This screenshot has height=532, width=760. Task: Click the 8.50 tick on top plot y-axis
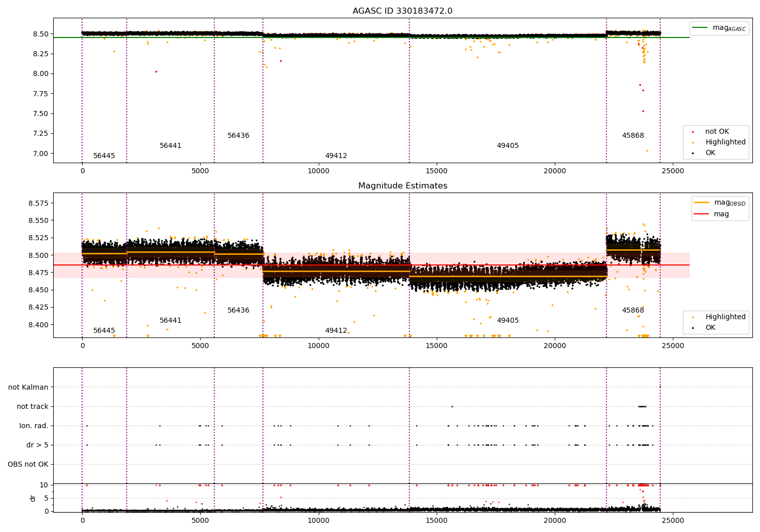point(40,34)
